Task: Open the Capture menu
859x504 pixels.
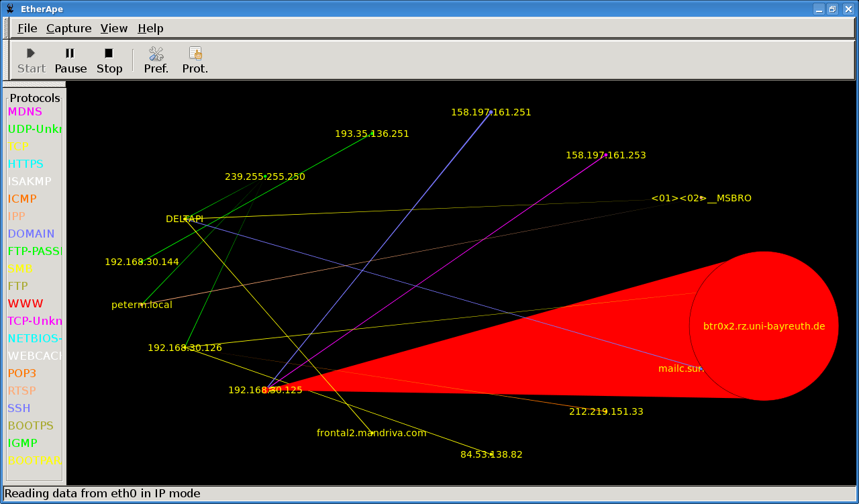Action: (x=68, y=28)
